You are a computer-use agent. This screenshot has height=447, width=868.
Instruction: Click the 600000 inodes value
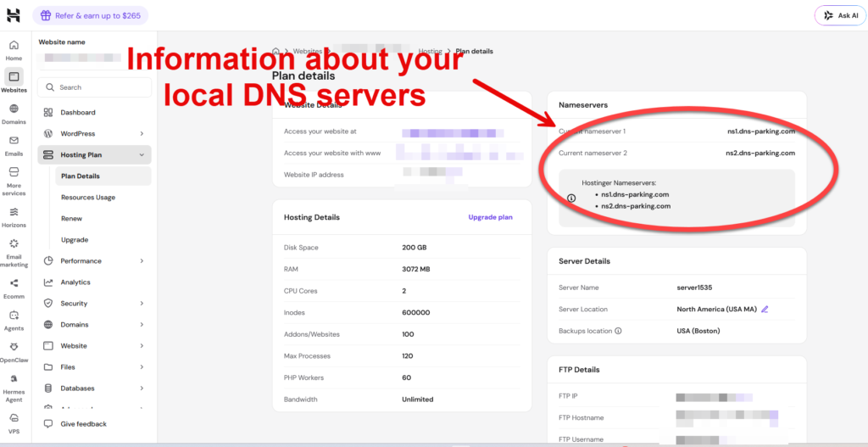tap(415, 312)
